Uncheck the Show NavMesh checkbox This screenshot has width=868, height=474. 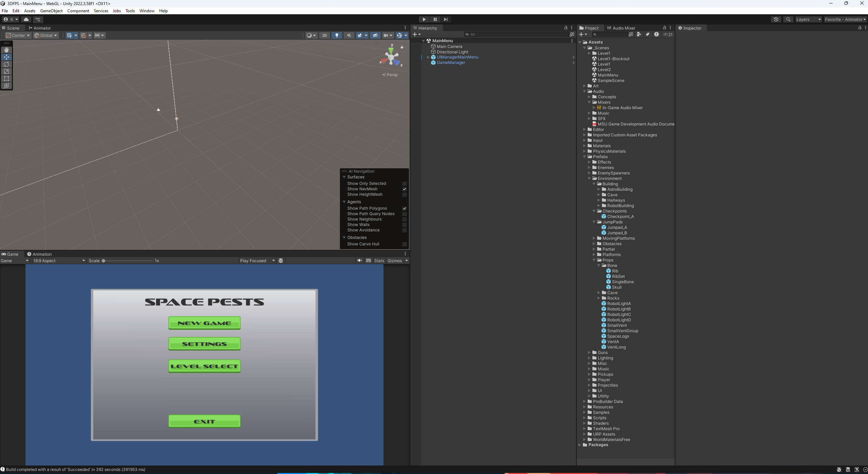(404, 189)
